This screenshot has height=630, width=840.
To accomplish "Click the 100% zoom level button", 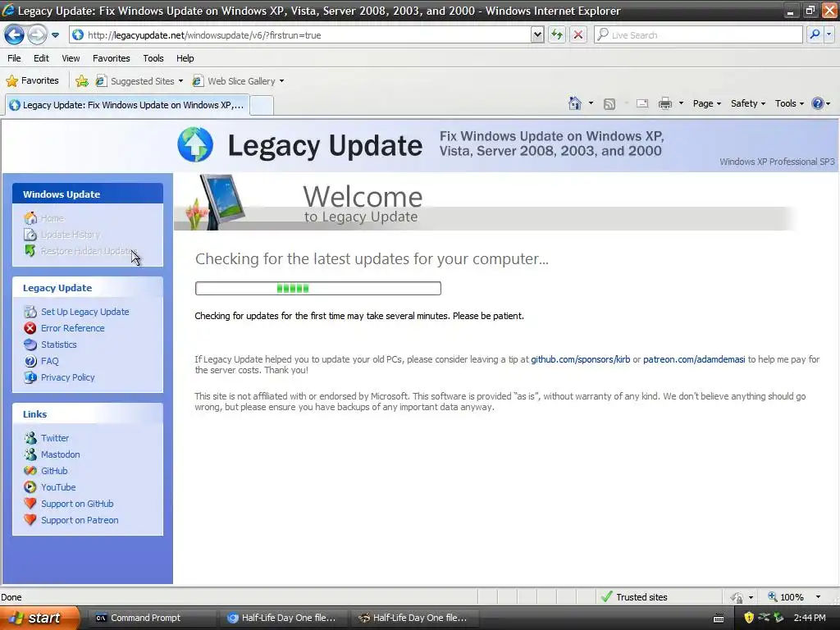I will point(786,597).
